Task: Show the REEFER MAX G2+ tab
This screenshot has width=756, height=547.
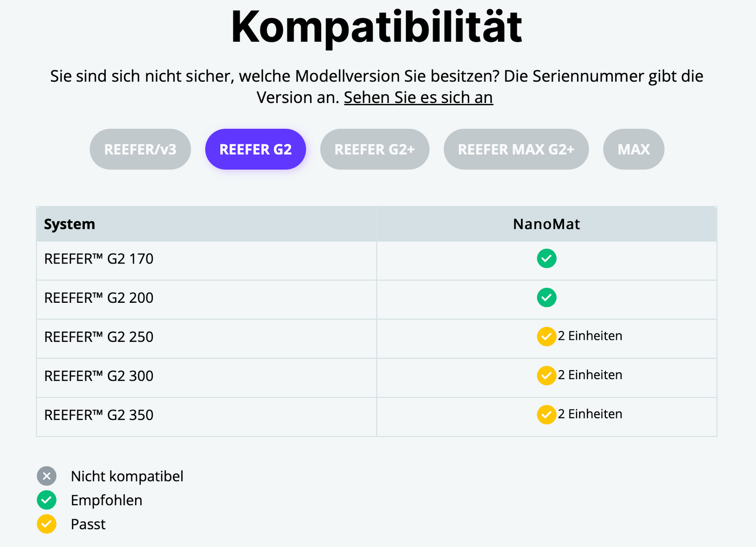Action: tap(516, 150)
